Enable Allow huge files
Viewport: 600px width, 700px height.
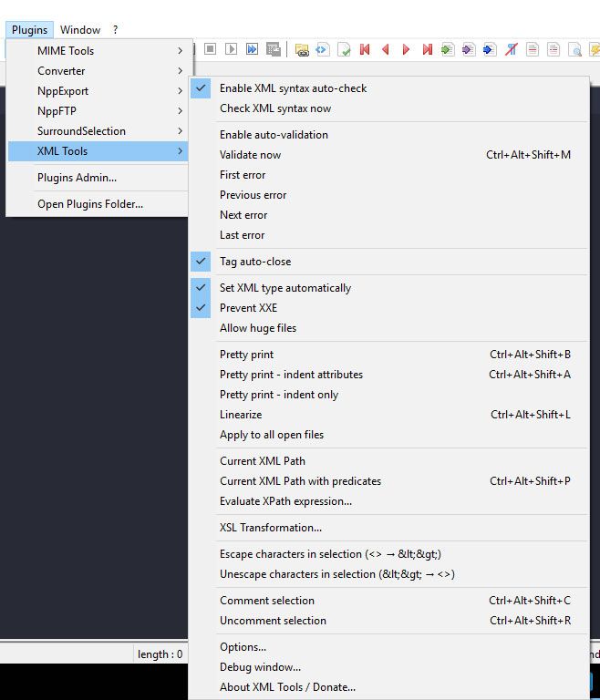[389, 328]
